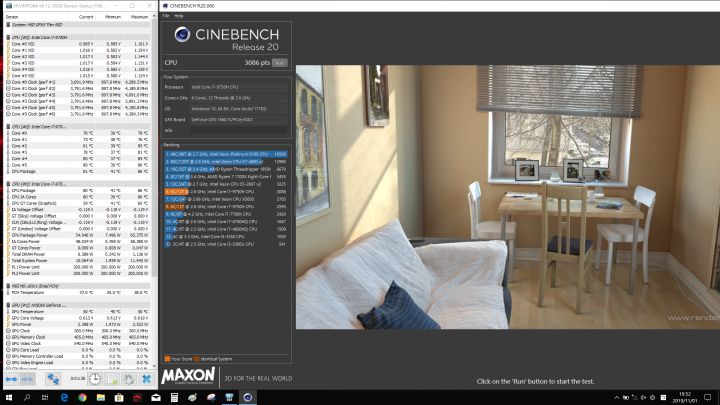Select the Core #0 VID row

point(77,44)
